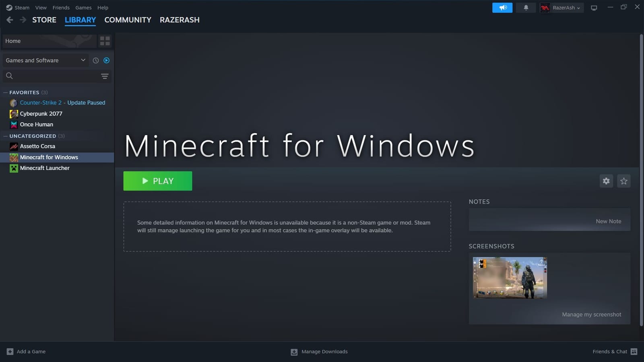
Task: Switch to the COMMUNITY tab
Action: coord(128,20)
